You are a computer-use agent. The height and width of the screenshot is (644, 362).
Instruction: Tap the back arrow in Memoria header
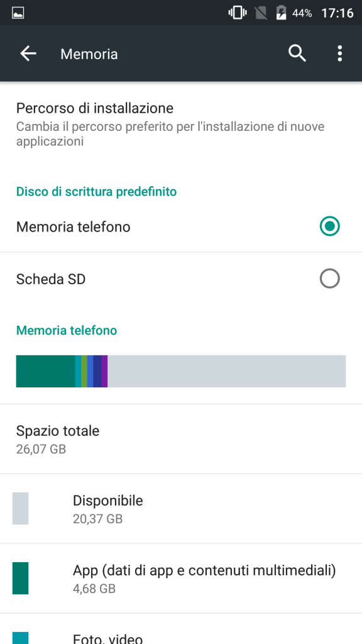tap(28, 53)
